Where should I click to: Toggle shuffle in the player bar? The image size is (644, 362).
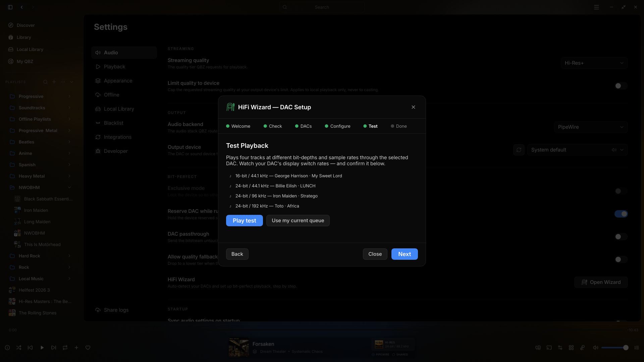pos(19,348)
